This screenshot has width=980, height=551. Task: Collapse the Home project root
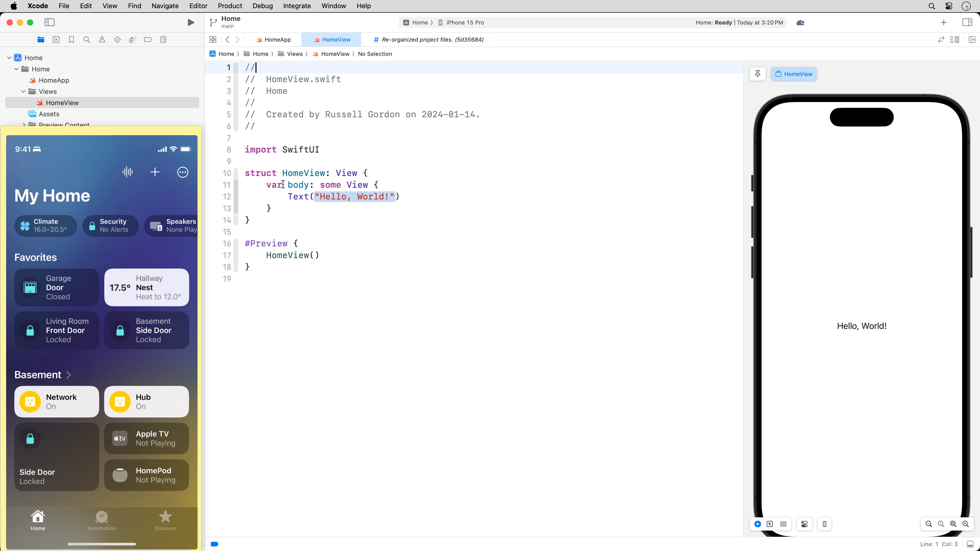tap(9, 58)
